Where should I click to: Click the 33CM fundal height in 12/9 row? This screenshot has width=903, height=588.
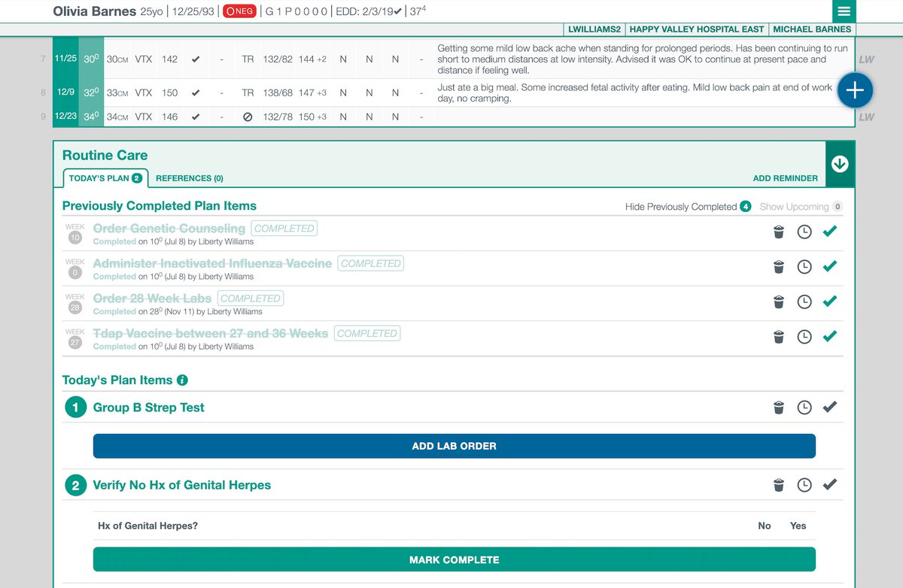coord(117,93)
